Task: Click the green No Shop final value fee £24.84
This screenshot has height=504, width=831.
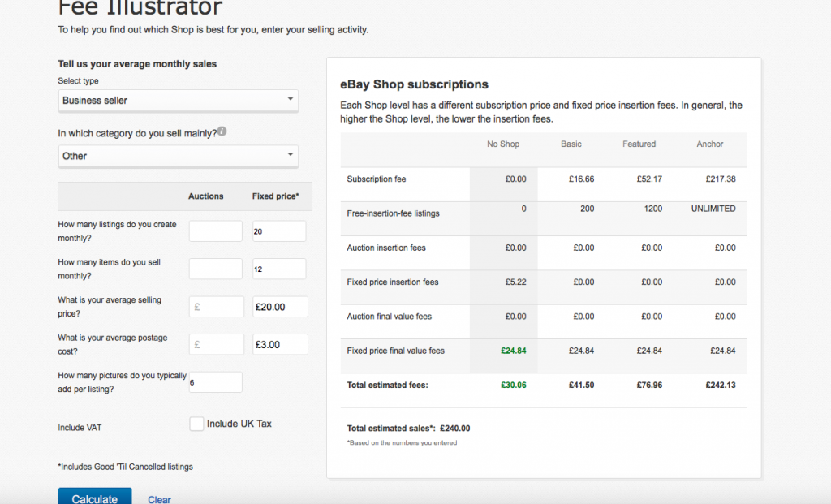Action: coord(514,351)
